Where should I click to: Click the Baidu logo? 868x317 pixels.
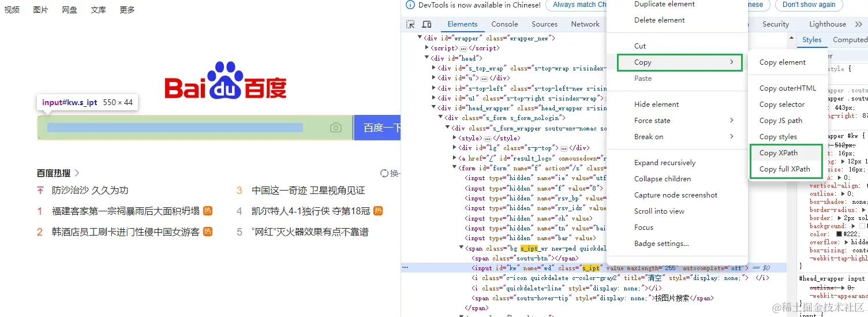tap(226, 81)
